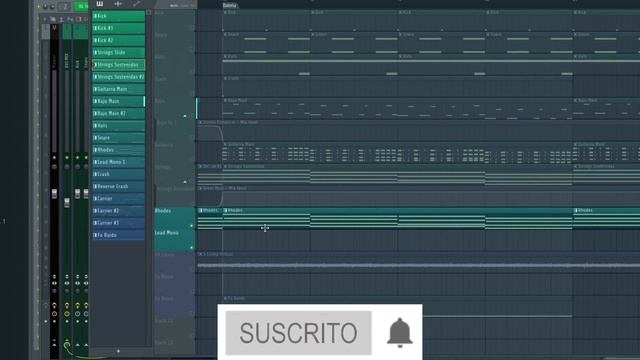This screenshot has width=640, height=360.
Task: Toggle the first insert channel mute LED
Action: 67,158
